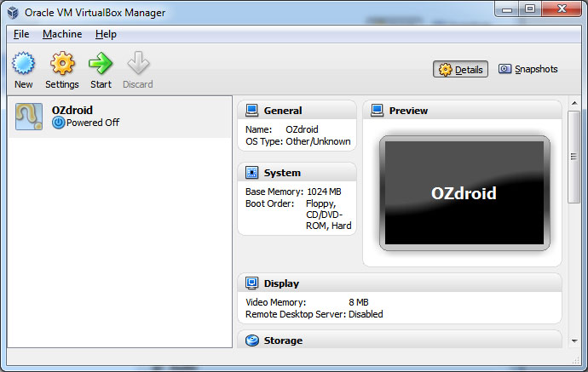
Task: Click the 'Video Memory:' label
Action: tap(275, 302)
